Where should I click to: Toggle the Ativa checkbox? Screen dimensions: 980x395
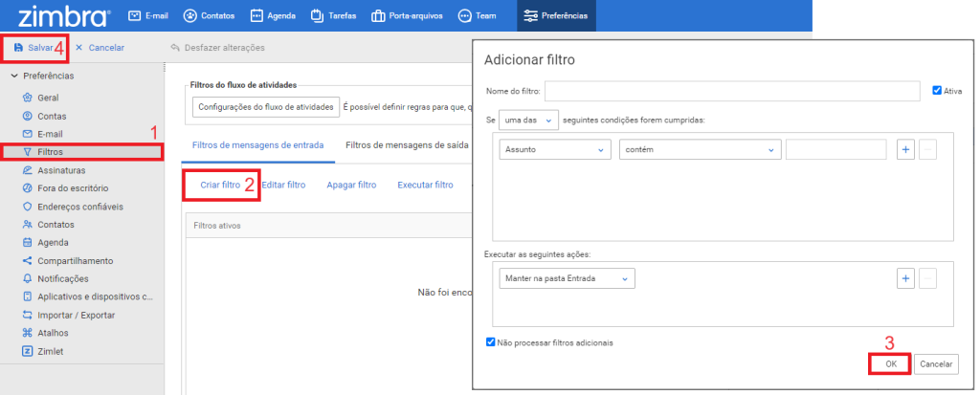[x=936, y=91]
